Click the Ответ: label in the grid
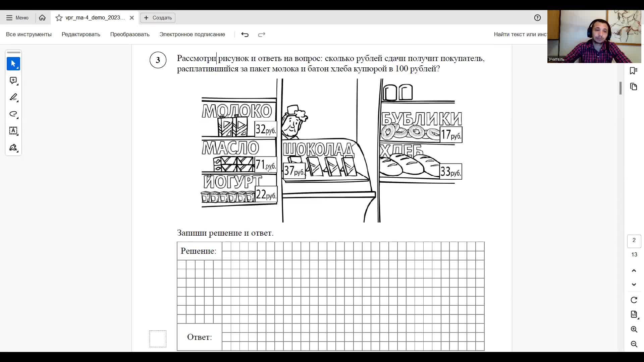Viewport: 644px width, 362px height. point(200,337)
